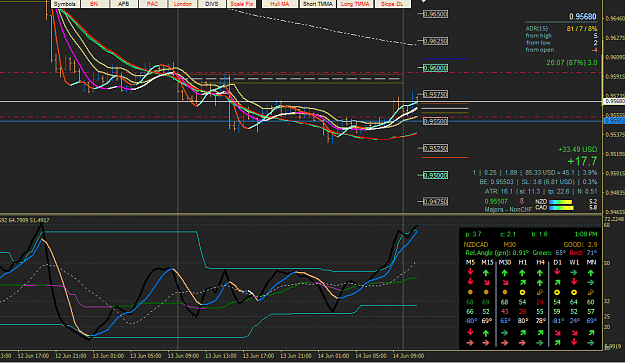The image size is (625, 363).
Task: Select the highlighted 0.9600 level label
Action: point(435,68)
